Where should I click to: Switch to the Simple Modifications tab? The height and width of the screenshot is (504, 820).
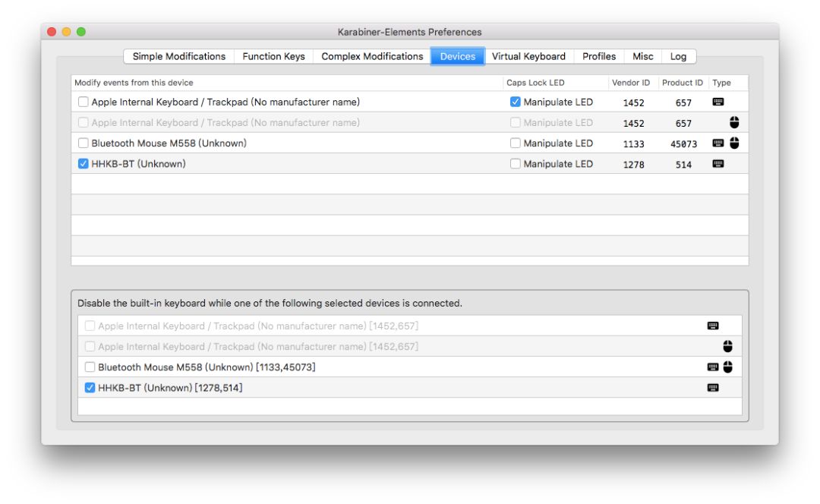coord(178,57)
